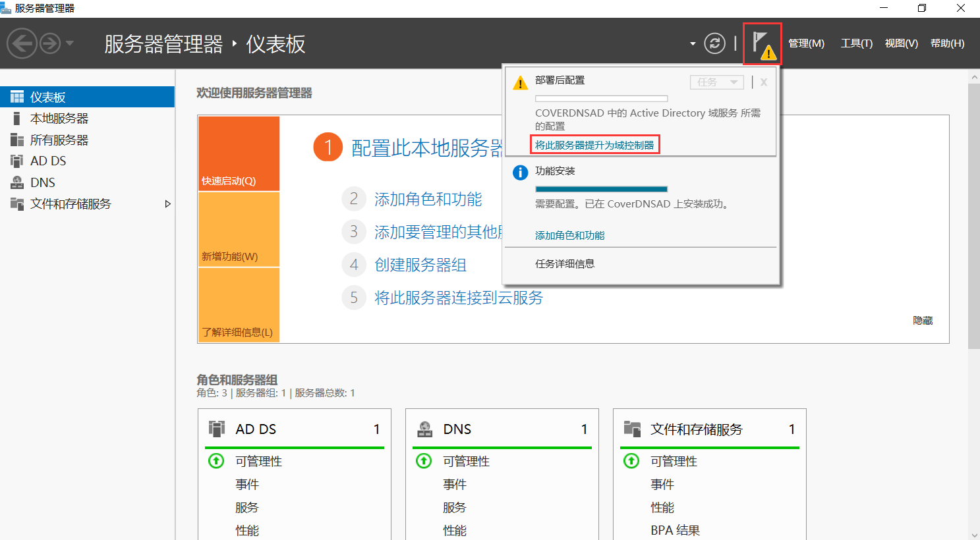Image resolution: width=980 pixels, height=540 pixels.
Task: Expand the 文件和存储服务 sidebar arrow
Action: point(167,204)
